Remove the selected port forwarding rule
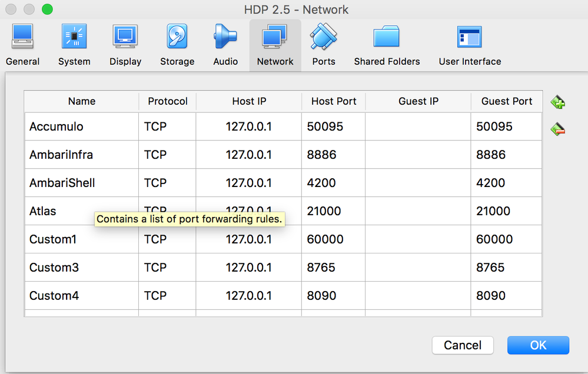This screenshot has height=374, width=588. click(x=558, y=129)
